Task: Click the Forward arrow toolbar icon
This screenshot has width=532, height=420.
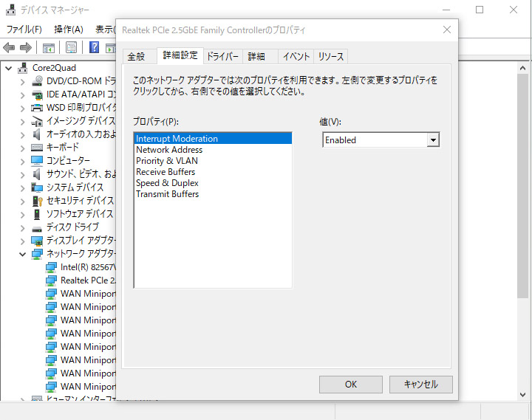Action: (x=26, y=47)
